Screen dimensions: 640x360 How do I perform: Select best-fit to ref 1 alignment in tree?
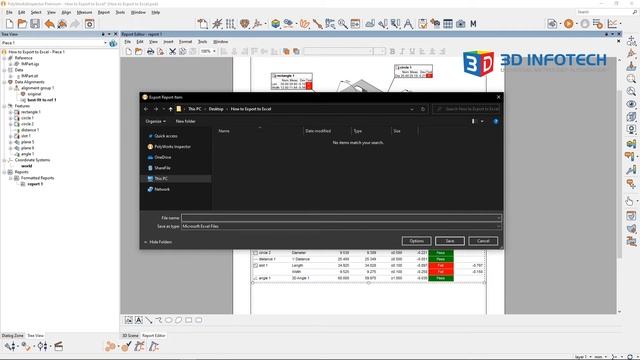(x=42, y=100)
